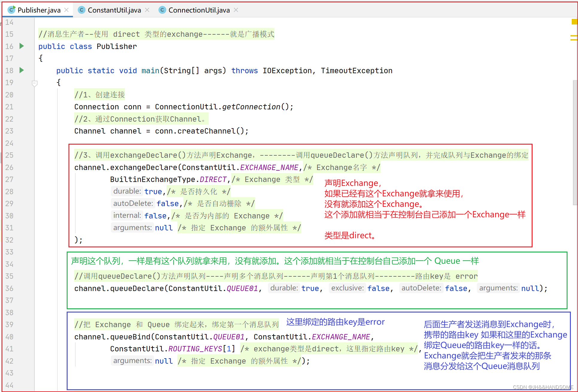Viewport: 578px width, 392px height.
Task: Click the TimeoutException in the throws clause
Action: (x=356, y=71)
